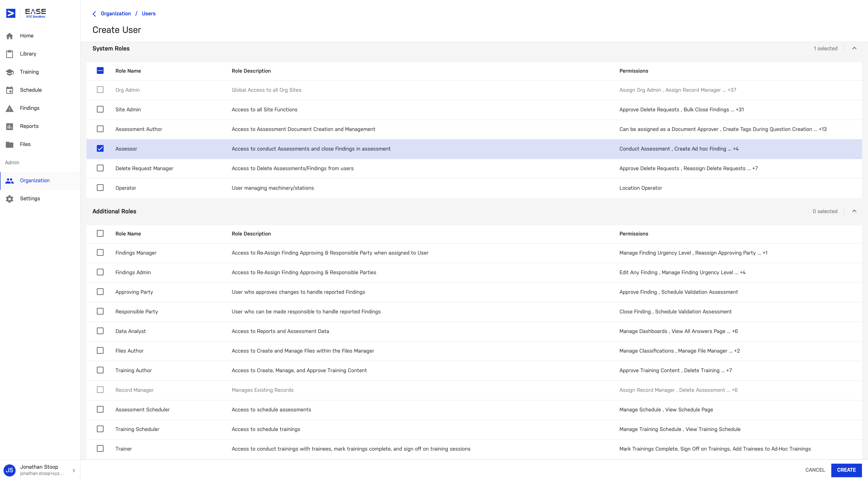Click the Settings gear icon

[x=10, y=199]
